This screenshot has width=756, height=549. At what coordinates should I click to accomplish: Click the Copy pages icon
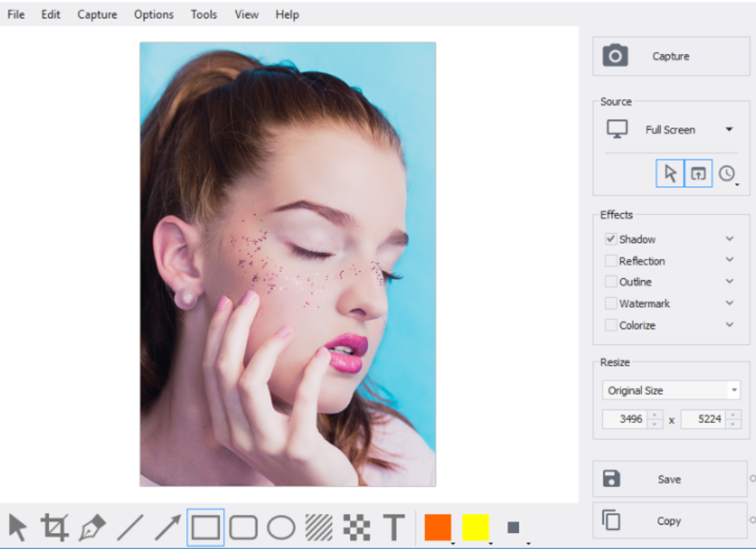612,520
